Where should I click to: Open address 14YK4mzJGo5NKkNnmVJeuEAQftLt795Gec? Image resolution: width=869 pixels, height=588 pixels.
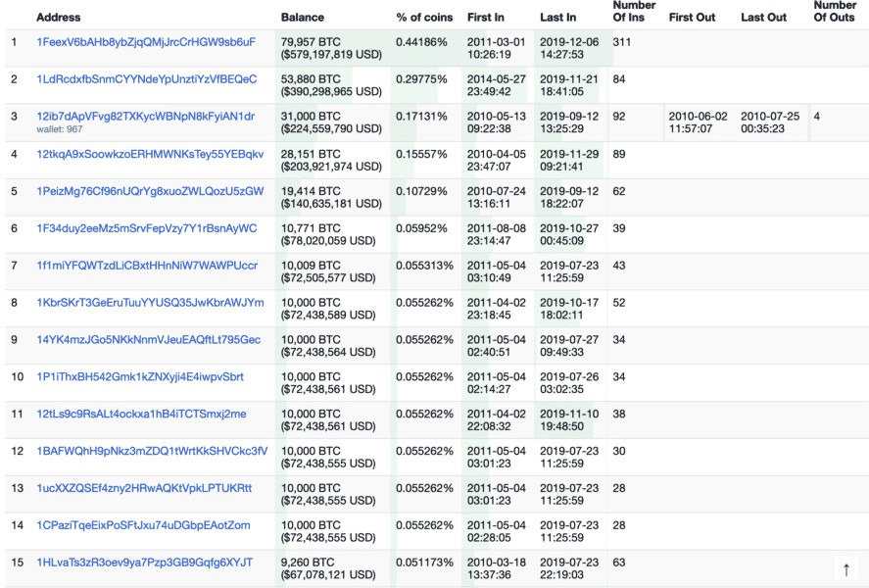(x=148, y=340)
